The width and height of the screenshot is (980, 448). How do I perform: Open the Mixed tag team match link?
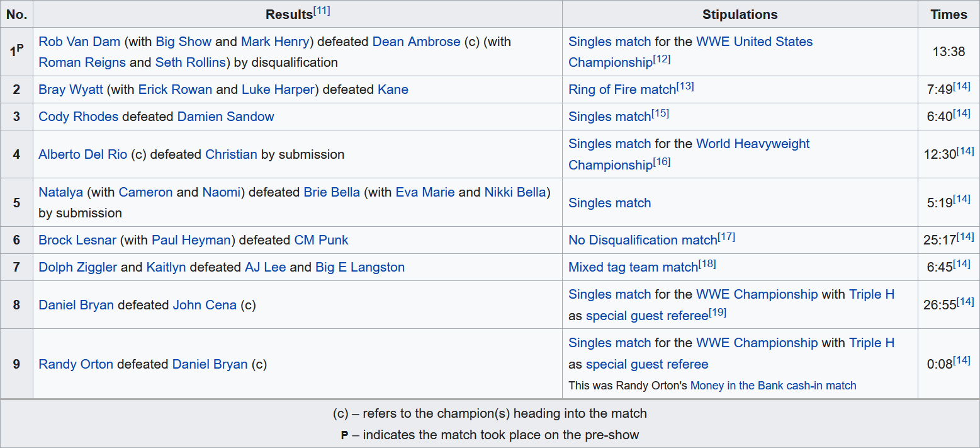633,267
